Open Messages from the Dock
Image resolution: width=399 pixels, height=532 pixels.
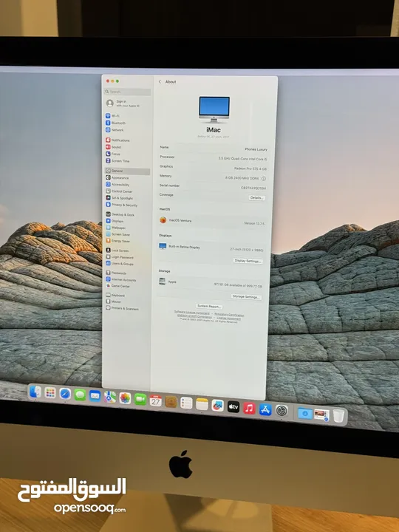coord(80,395)
